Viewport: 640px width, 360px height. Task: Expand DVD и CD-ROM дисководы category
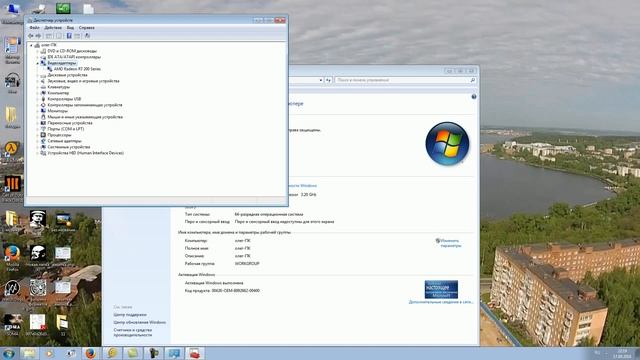click(37, 51)
